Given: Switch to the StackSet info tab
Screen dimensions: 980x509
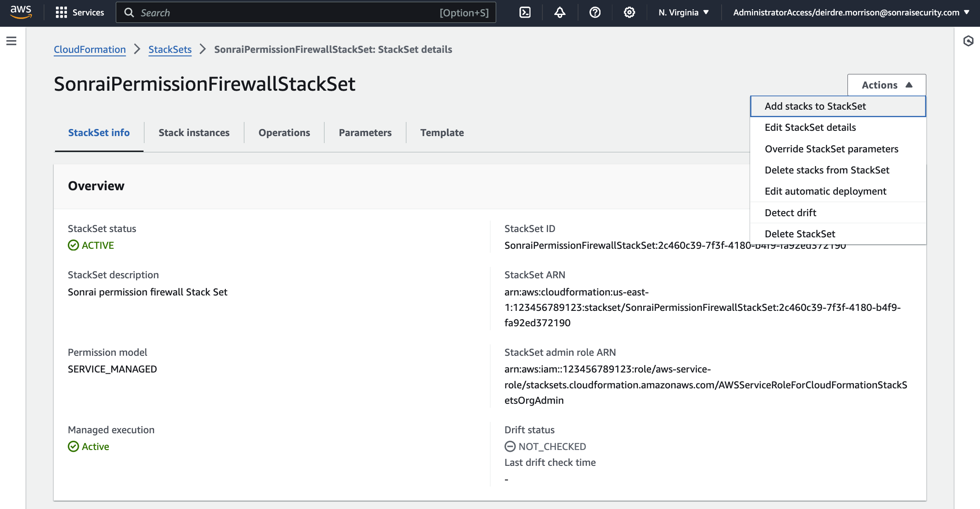Looking at the screenshot, I should 99,133.
